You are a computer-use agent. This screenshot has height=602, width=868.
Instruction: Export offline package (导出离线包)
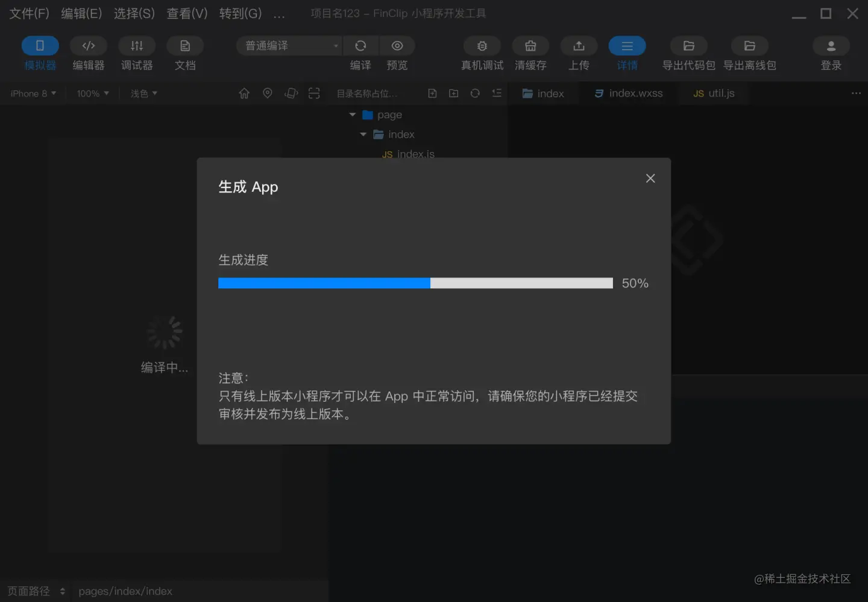coord(750,46)
